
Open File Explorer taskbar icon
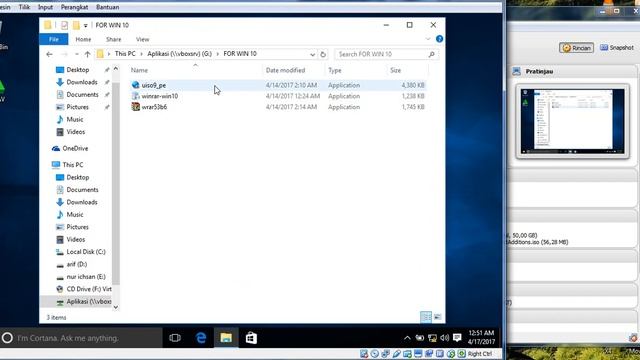point(226,338)
